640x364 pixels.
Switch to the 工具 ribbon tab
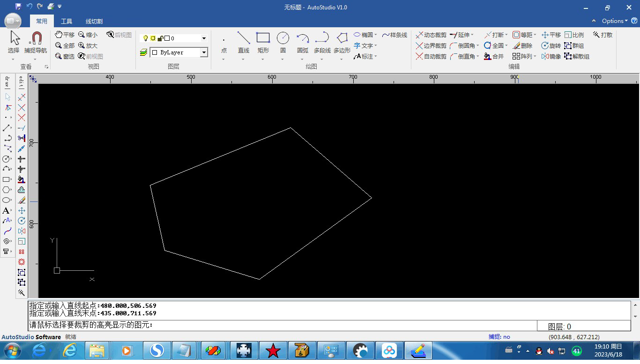coord(67,22)
